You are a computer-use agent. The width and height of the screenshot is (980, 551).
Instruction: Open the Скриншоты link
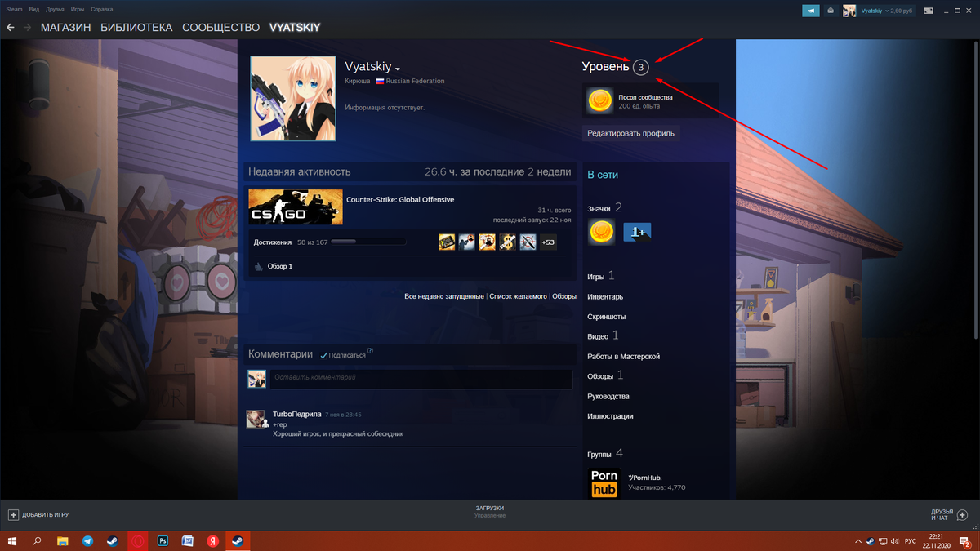[x=607, y=317]
